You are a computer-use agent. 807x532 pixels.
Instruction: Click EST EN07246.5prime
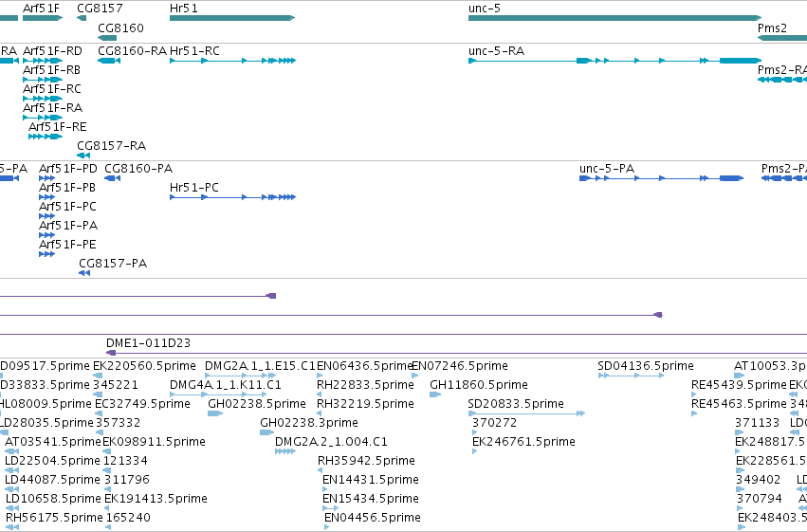460,366
